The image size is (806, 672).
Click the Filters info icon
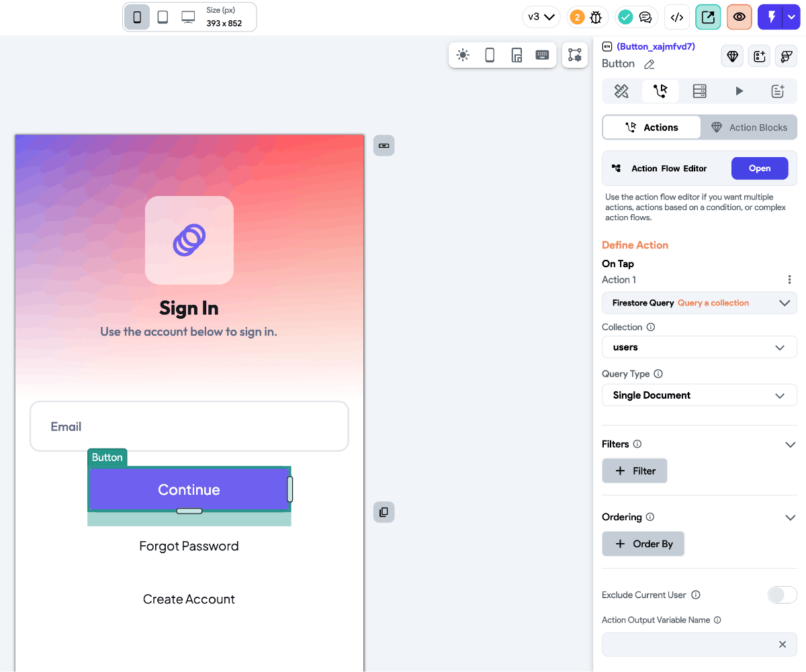[x=637, y=444]
